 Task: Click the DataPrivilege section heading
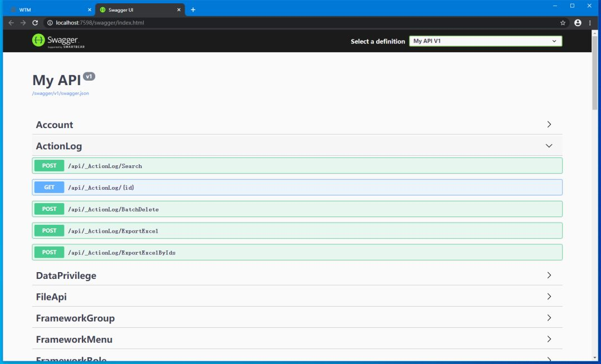(x=66, y=276)
